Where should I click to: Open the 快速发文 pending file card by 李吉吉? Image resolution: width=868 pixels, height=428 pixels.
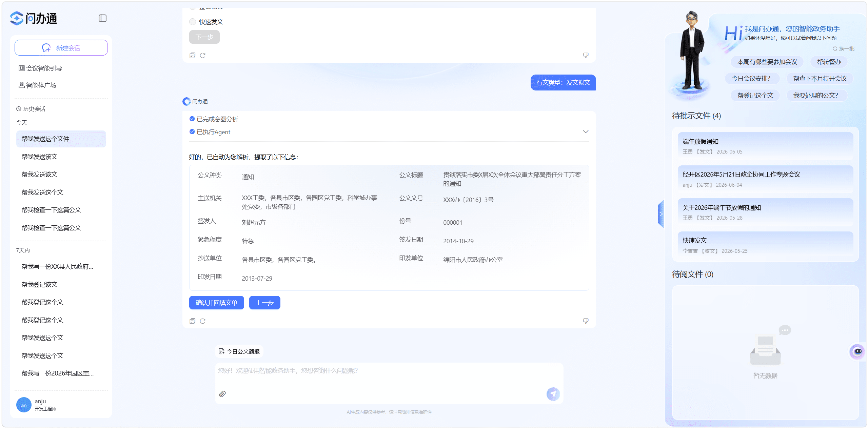pyautogui.click(x=765, y=245)
